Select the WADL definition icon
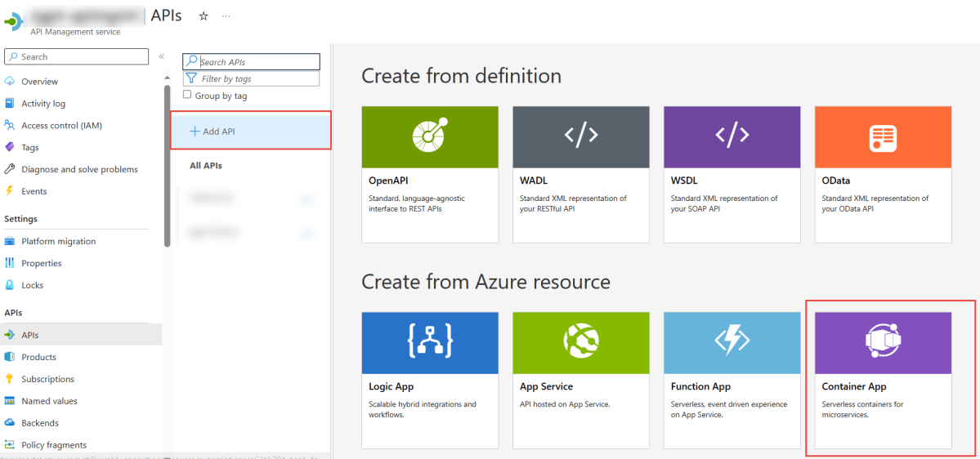This screenshot has width=980, height=459. [581, 136]
